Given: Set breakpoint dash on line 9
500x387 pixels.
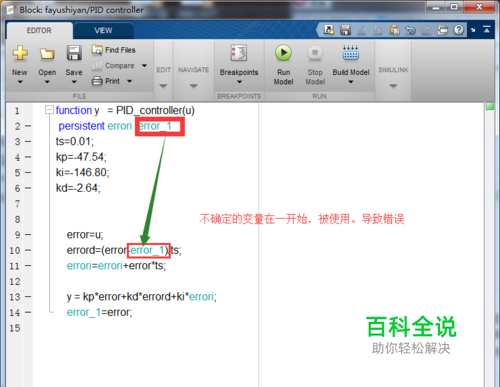Looking at the screenshot, I should tap(28, 235).
